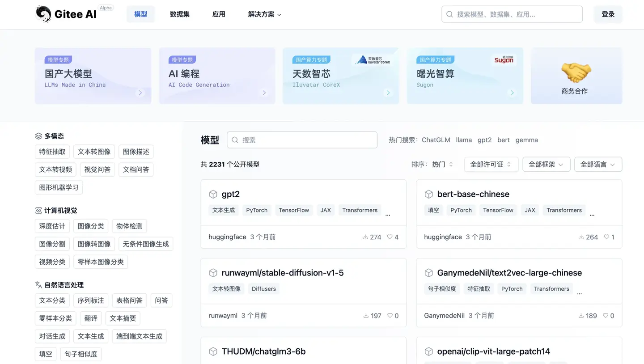Select the 文本转图像 filter tag
Screen dimensions: 644x364
coord(94,152)
